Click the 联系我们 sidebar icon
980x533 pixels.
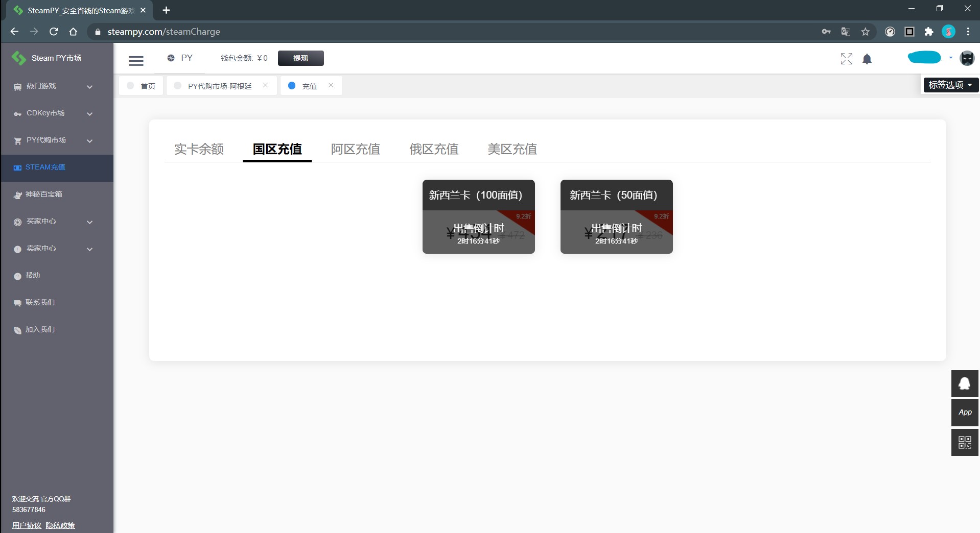coord(17,303)
